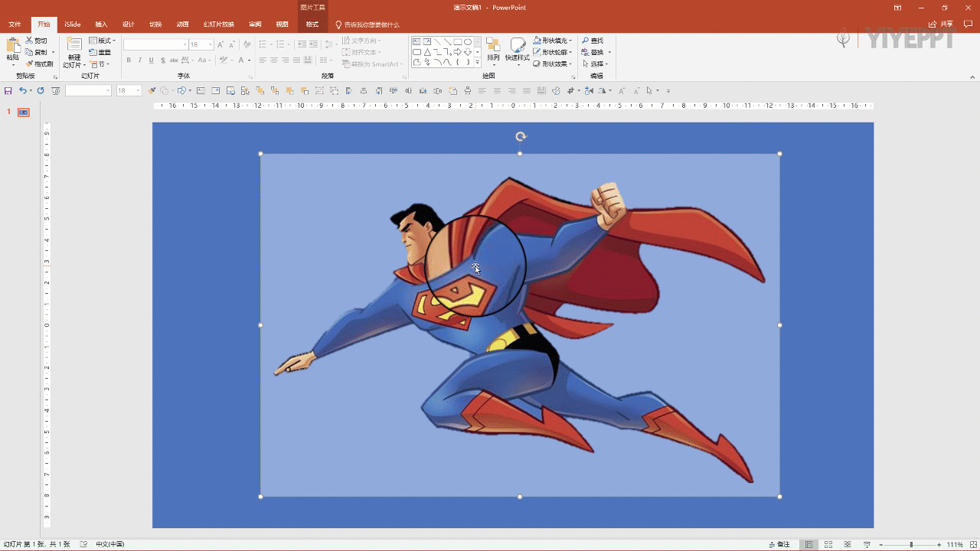Switch to the iSlide tab
Image resolution: width=980 pixels, height=551 pixels.
[x=72, y=24]
